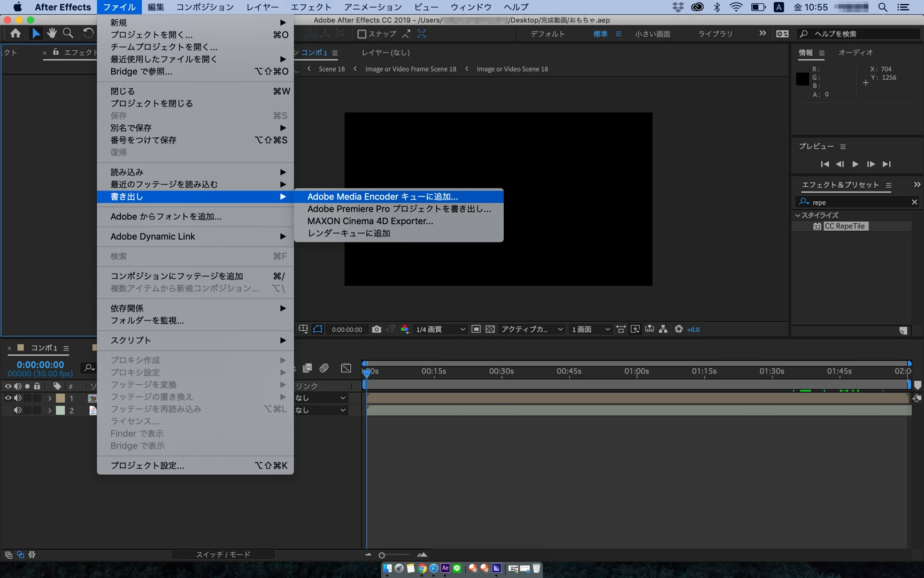Toggle the pixel aspect ratio correction button
Screen dimensions: 924x578
(x=621, y=329)
